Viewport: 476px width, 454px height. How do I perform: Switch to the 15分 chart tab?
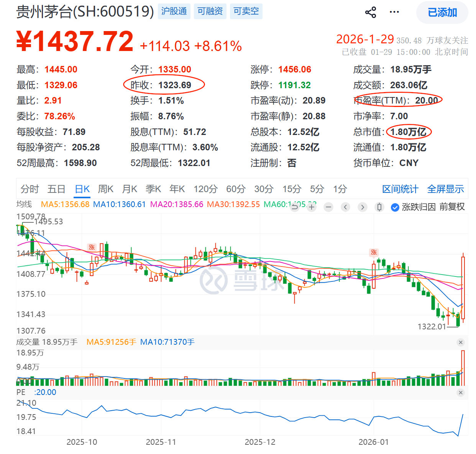[x=292, y=189]
